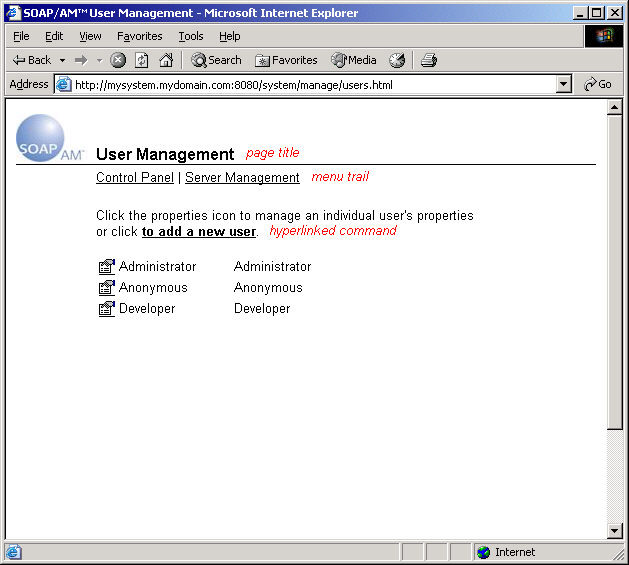
Task: Open properties icon for Administrator user
Action: coord(106,267)
